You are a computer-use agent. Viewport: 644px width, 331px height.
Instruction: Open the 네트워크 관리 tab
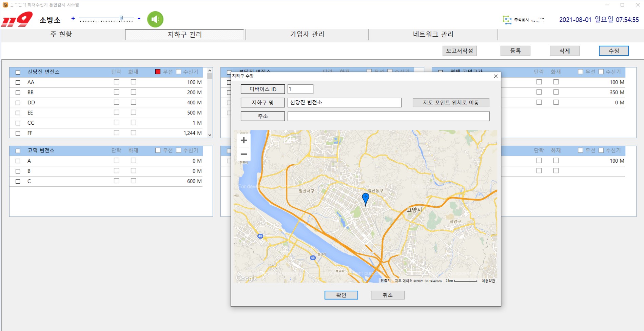pyautogui.click(x=433, y=34)
